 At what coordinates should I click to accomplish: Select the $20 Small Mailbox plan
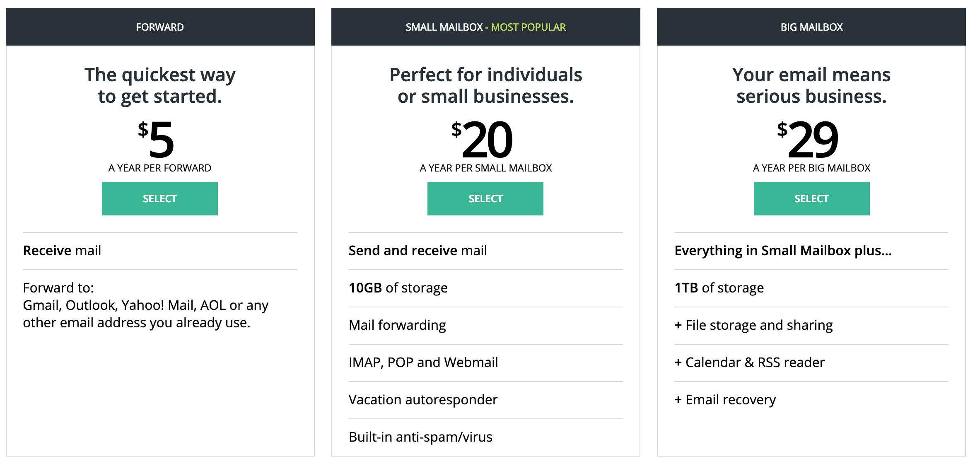pos(485,199)
